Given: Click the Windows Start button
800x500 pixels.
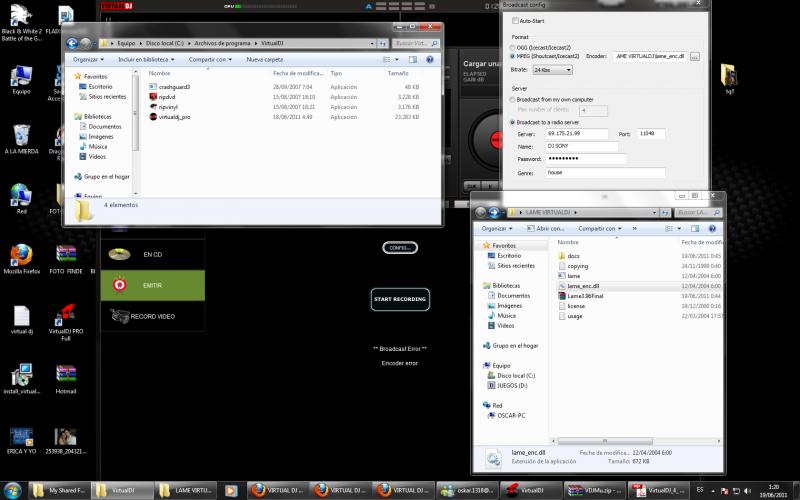Looking at the screenshot, I should point(12,490).
